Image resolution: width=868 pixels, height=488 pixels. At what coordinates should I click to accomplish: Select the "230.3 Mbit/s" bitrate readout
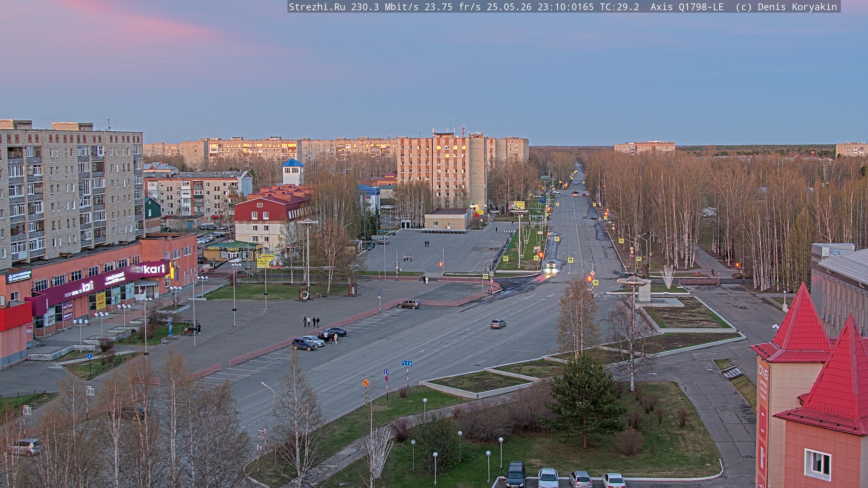click(x=385, y=7)
